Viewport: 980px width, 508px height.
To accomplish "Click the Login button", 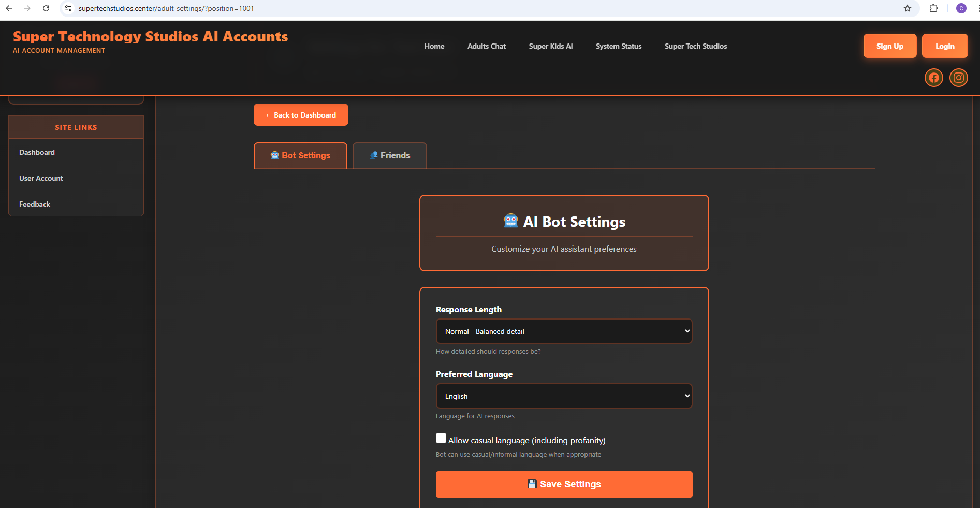I will click(945, 46).
